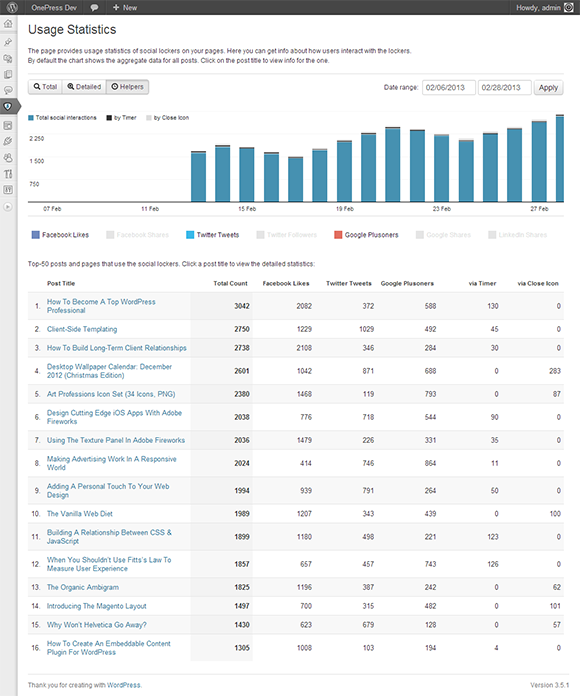Viewport: 580px width, 696px height.
Task: Toggle the Facebook Shares series
Action: point(138,235)
